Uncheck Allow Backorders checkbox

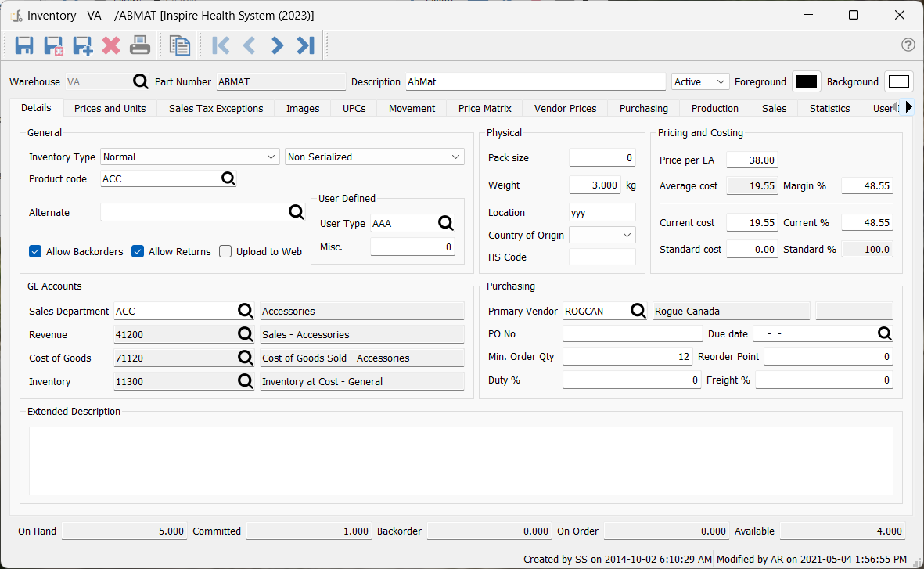(x=35, y=251)
